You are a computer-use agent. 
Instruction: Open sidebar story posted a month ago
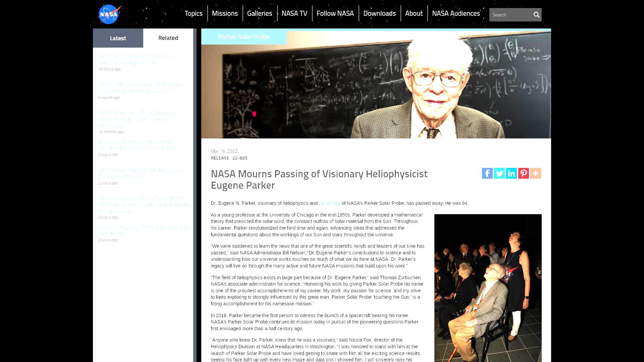pos(140,88)
